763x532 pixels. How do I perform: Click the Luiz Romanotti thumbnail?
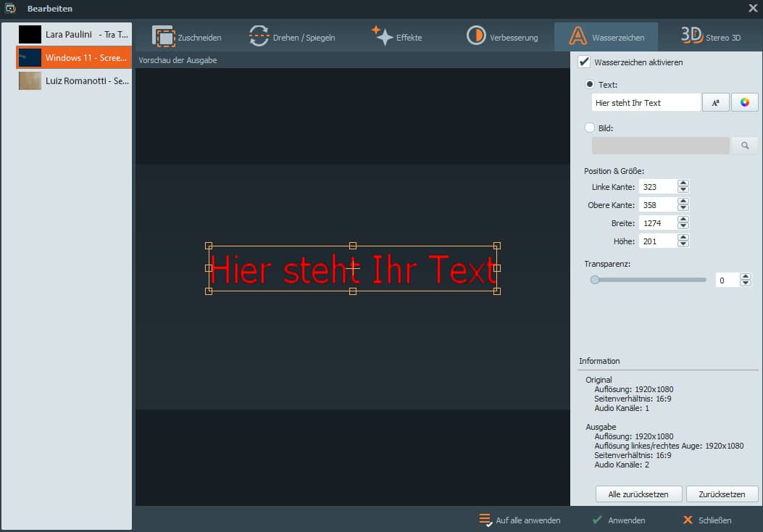tap(30, 80)
